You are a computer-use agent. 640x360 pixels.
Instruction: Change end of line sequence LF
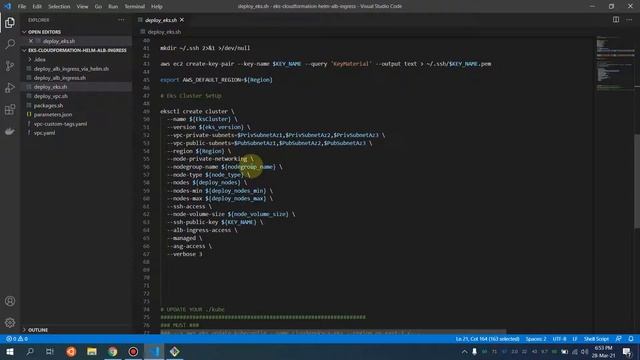click(575, 339)
